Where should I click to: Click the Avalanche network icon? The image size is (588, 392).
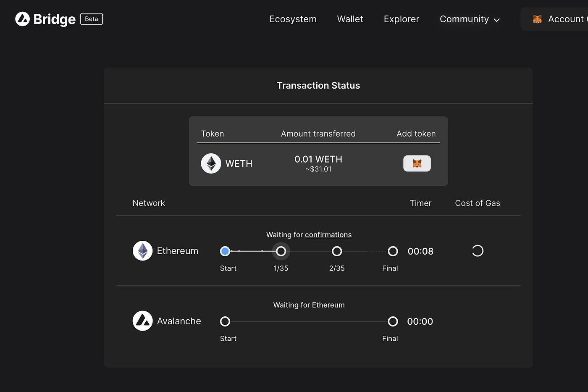click(x=143, y=321)
